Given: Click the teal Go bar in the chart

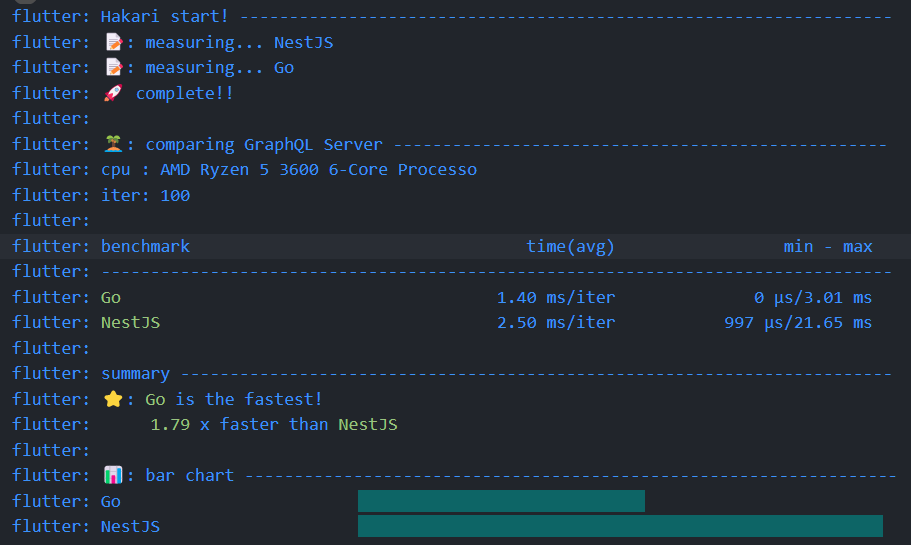Looking at the screenshot, I should click(x=501, y=501).
